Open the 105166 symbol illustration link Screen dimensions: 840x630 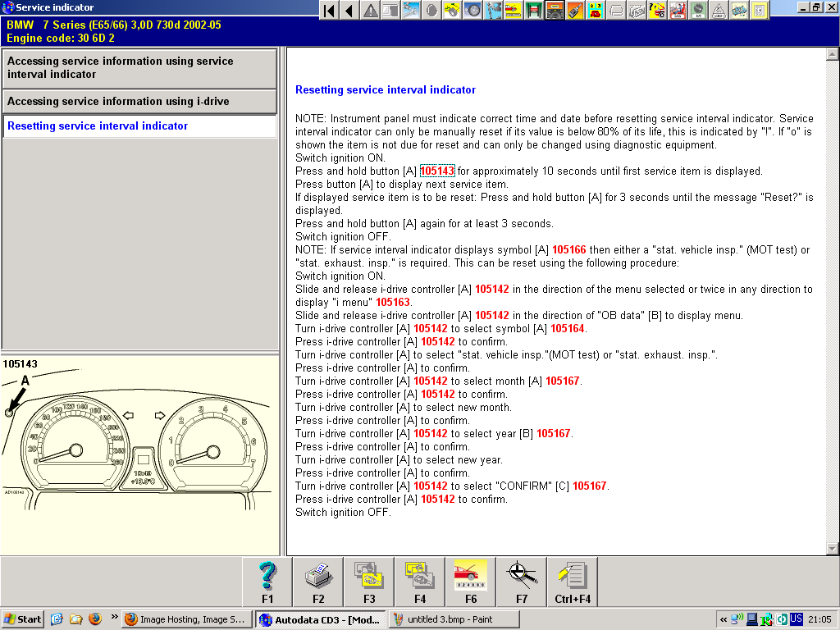click(569, 249)
